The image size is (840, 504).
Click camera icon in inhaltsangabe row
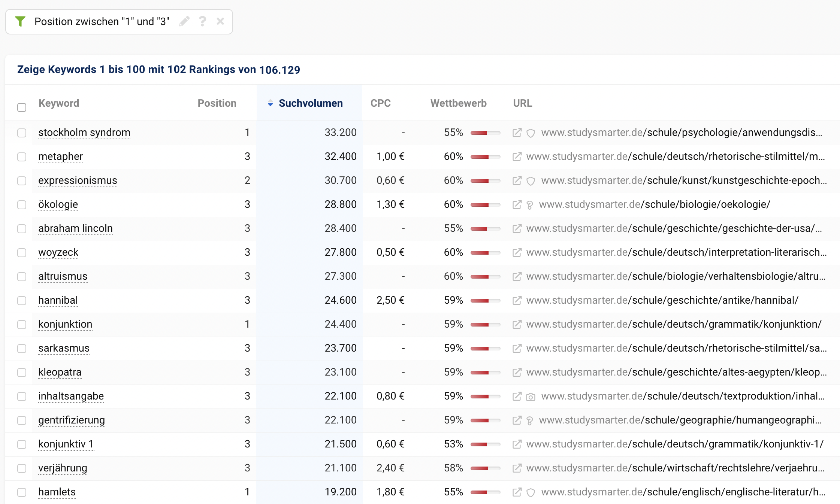point(531,397)
